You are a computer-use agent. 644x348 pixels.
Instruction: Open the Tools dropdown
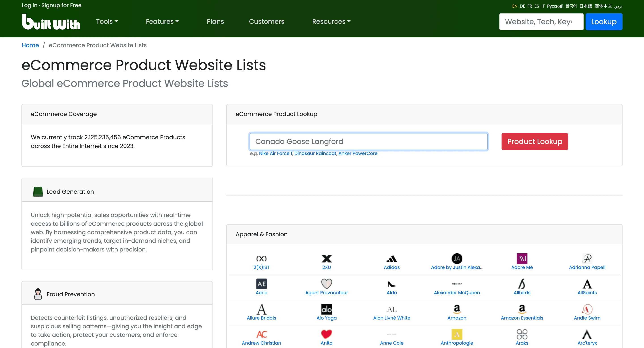tap(107, 21)
